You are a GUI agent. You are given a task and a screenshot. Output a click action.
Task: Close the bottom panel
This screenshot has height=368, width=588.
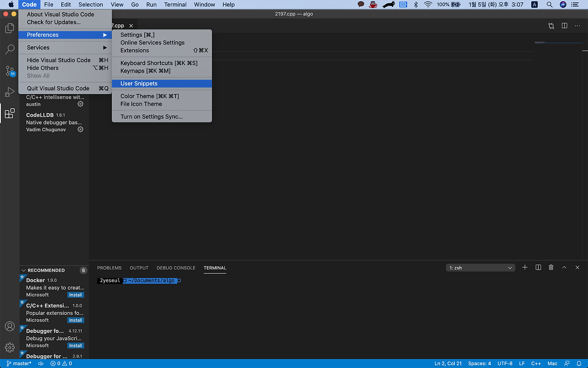pyautogui.click(x=577, y=267)
